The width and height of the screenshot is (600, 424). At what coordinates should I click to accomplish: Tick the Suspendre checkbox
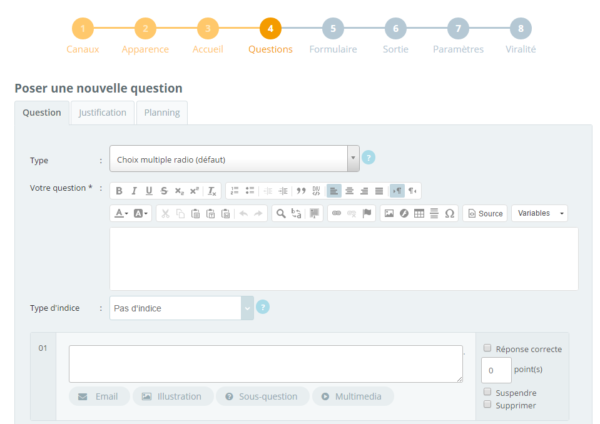click(487, 392)
